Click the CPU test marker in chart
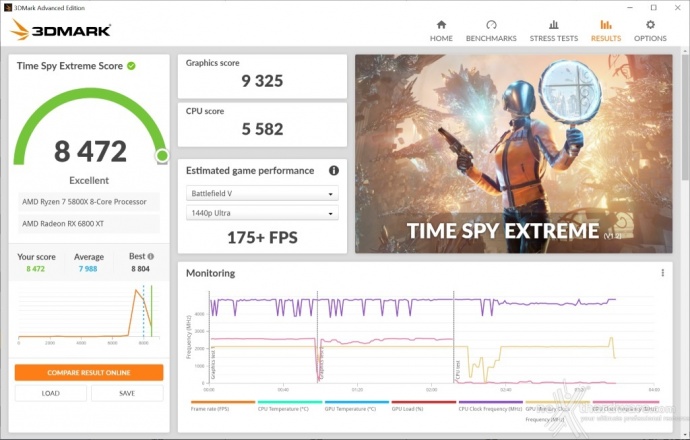Image resolution: width=690 pixels, height=440 pixels. [x=458, y=370]
